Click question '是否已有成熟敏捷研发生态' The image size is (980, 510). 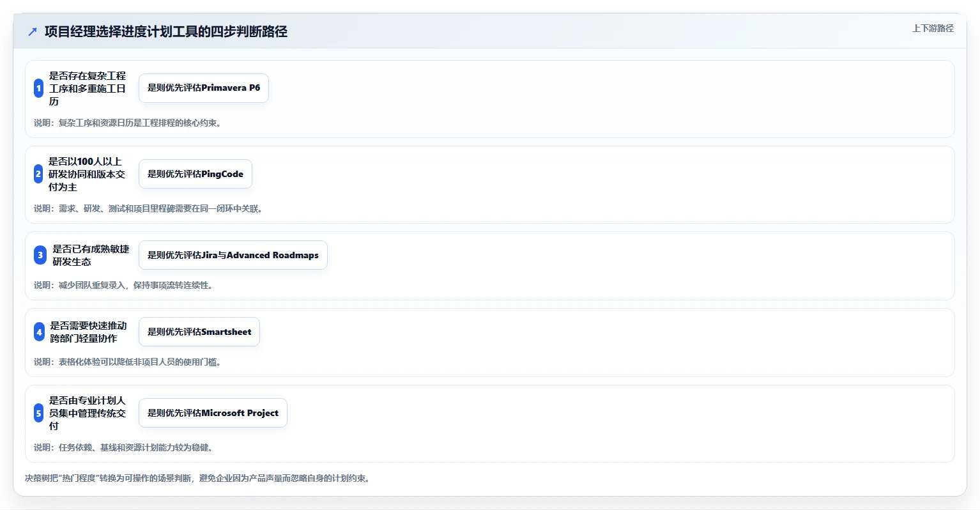(91, 255)
